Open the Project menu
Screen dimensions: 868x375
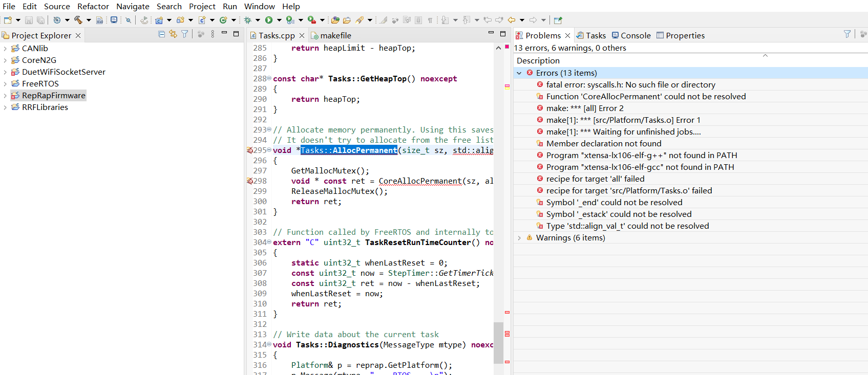202,6
